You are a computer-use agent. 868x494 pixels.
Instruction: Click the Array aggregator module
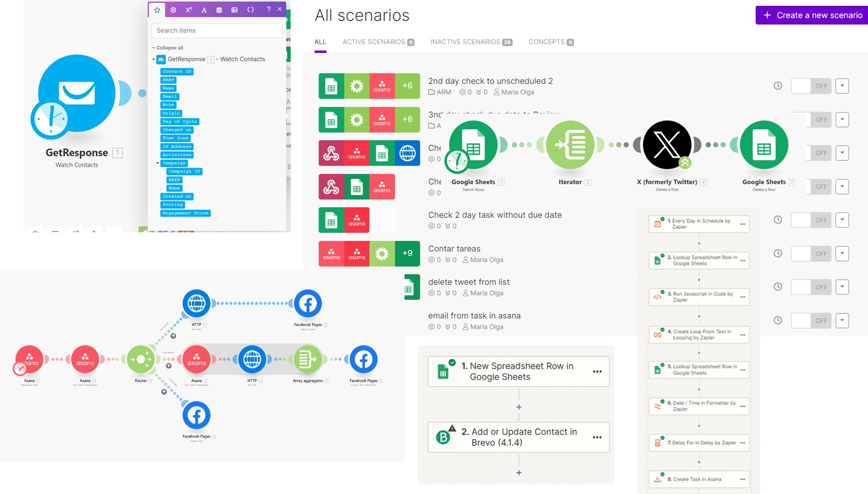pos(308,359)
